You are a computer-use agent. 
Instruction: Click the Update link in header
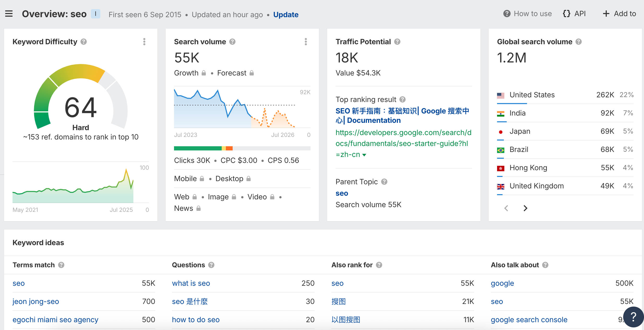pyautogui.click(x=286, y=15)
